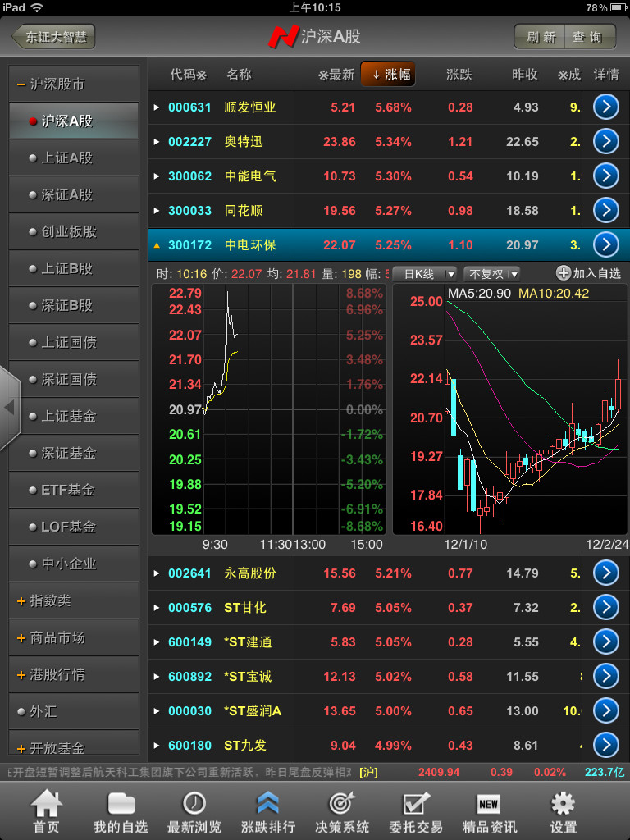Image resolution: width=630 pixels, height=840 pixels.
Task: Click the 刷新 refresh button
Action: coord(540,37)
